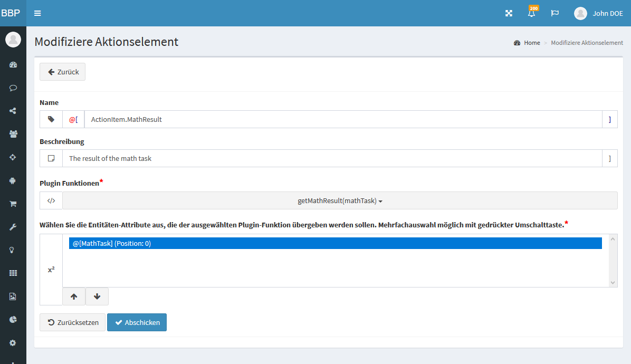631x364 pixels.
Task: Open John DOE user menu
Action: 599,13
